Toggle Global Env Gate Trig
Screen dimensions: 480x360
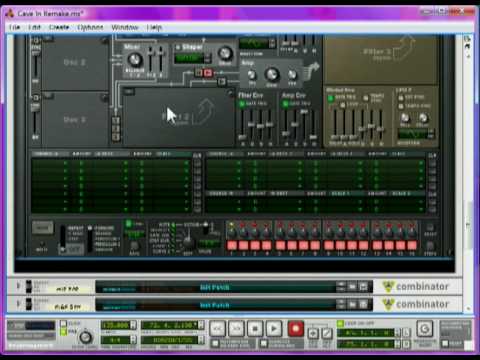pyautogui.click(x=330, y=98)
